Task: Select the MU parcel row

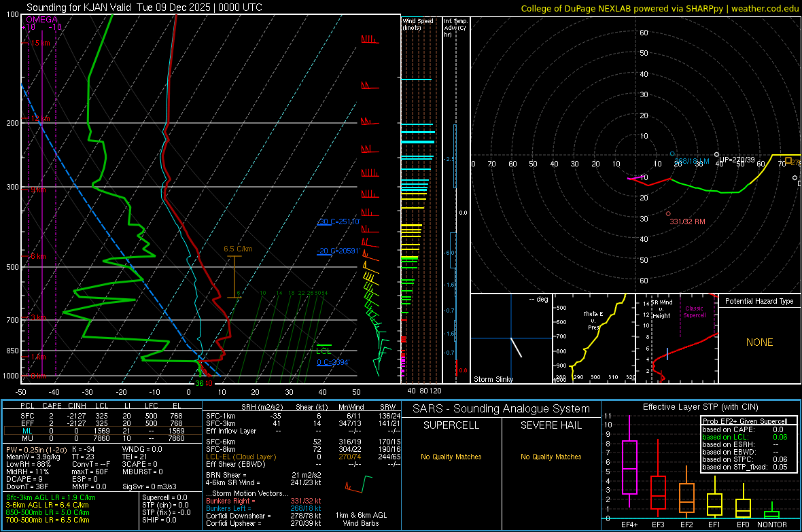Action: point(103,438)
